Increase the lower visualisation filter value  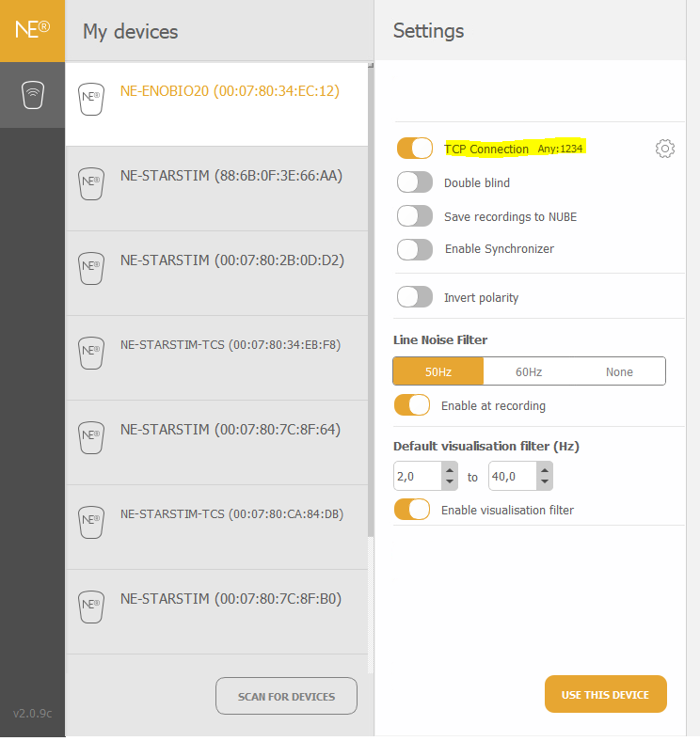pos(450,470)
